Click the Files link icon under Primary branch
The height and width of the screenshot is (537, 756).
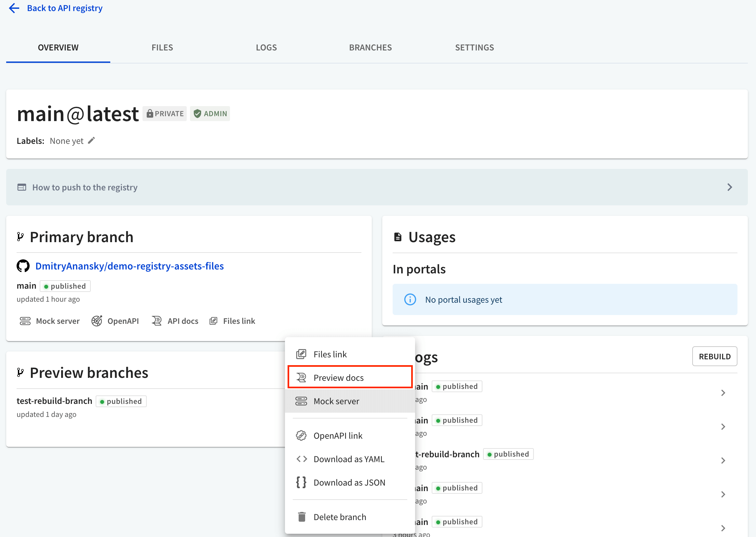(213, 321)
